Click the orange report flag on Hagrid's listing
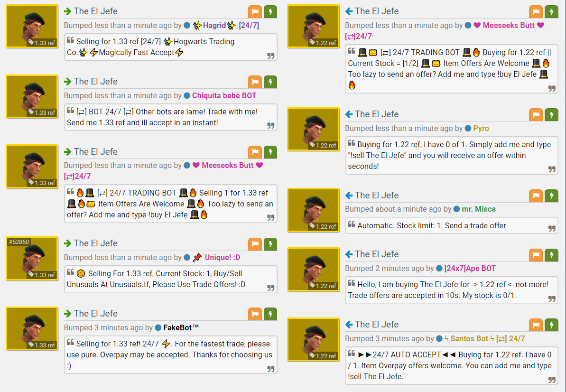566x392 pixels. click(255, 11)
